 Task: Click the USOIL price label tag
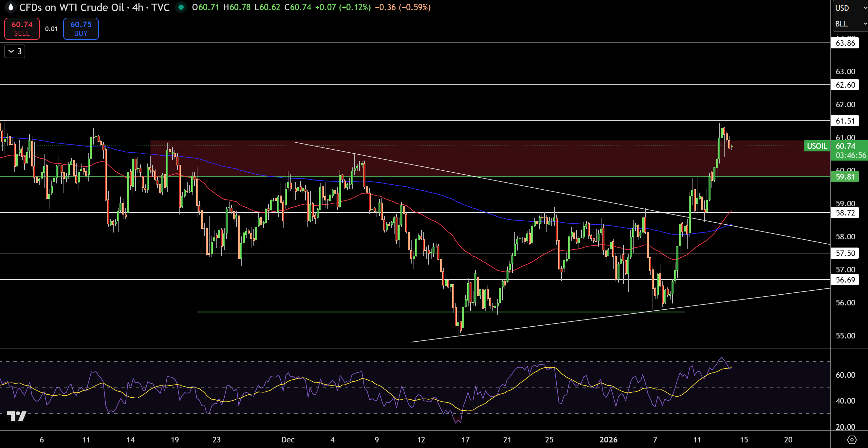[817, 146]
